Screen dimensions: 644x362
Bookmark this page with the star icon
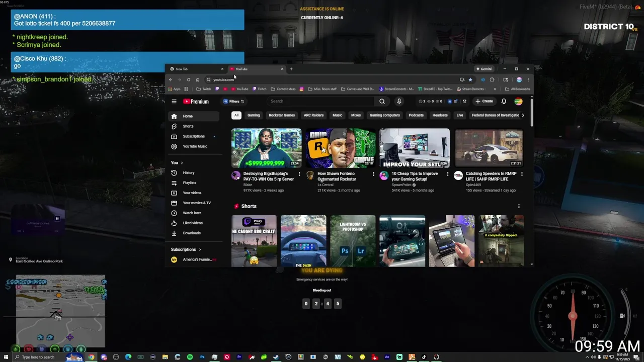[x=470, y=79]
